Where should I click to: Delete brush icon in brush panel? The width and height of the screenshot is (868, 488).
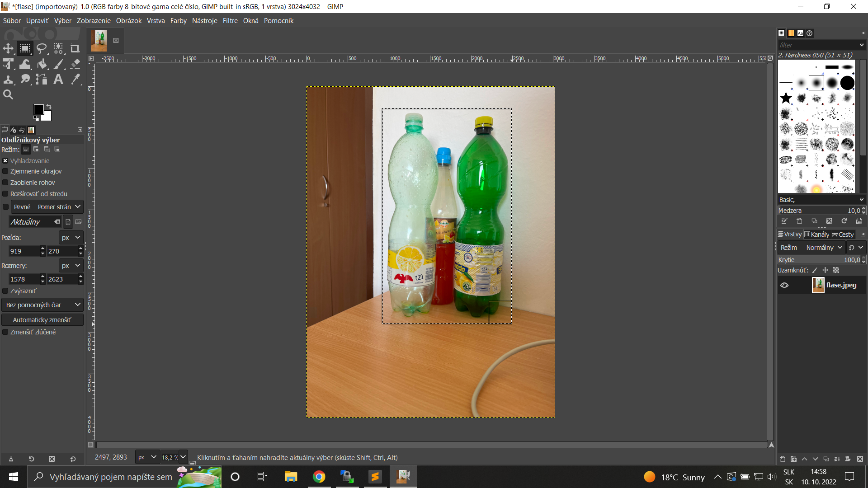(829, 221)
